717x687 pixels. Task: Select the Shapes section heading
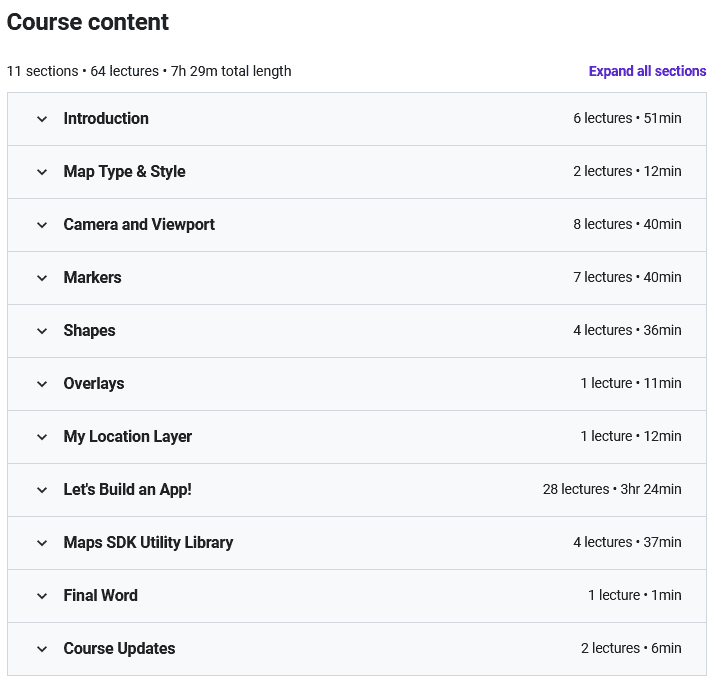coord(89,330)
